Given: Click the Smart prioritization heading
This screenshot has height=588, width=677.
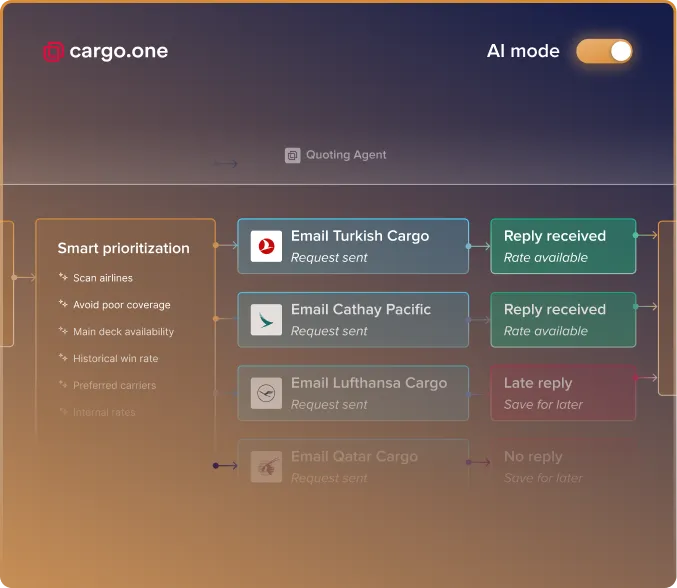Looking at the screenshot, I should (x=123, y=248).
